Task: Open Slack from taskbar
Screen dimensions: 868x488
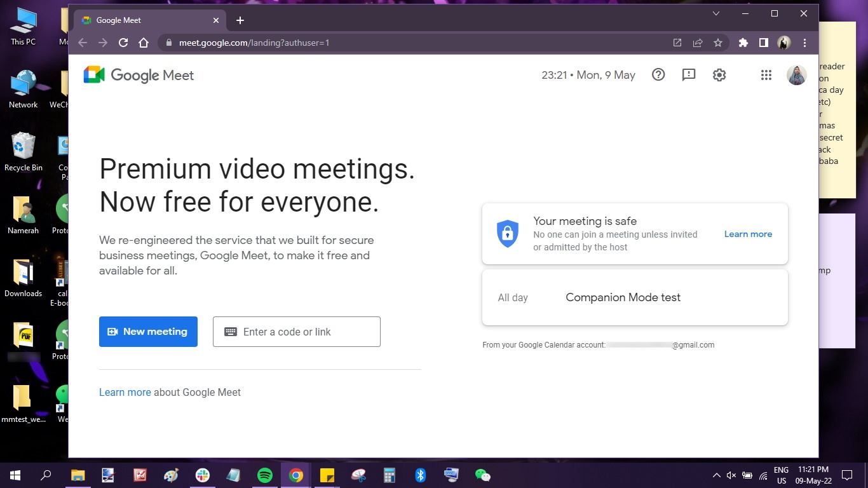Action: 202,475
